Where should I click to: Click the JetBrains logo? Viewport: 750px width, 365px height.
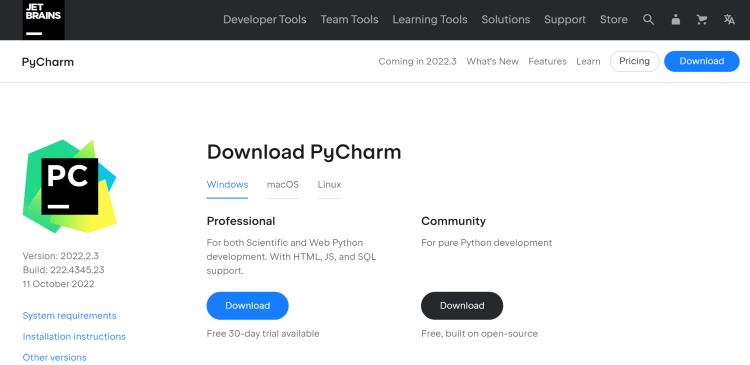(43, 20)
